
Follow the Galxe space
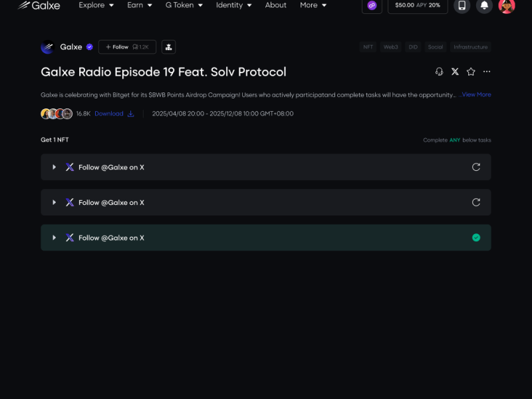point(127,47)
